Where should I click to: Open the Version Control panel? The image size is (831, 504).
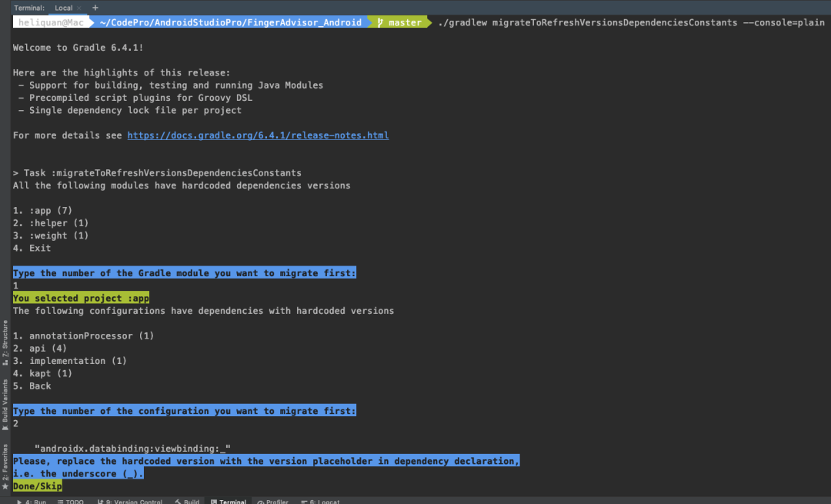[128, 502]
